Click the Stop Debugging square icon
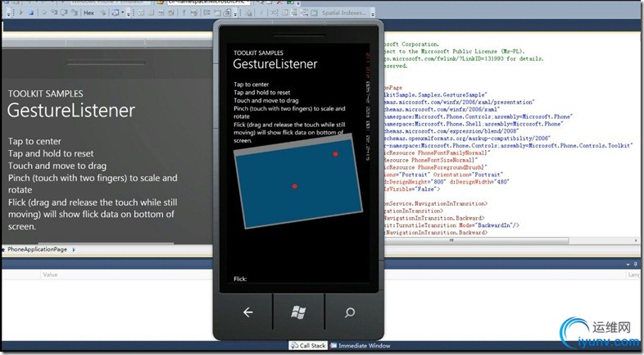Viewport: 644px width, 355px height. (x=31, y=13)
